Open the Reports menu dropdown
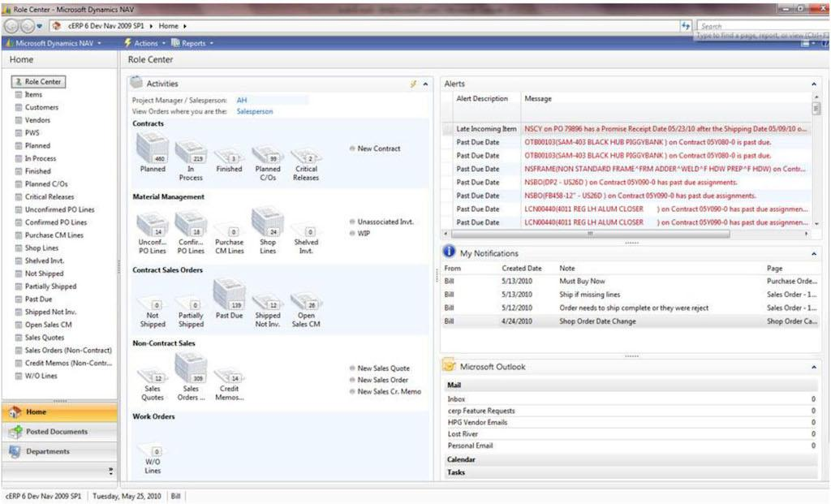 point(192,43)
